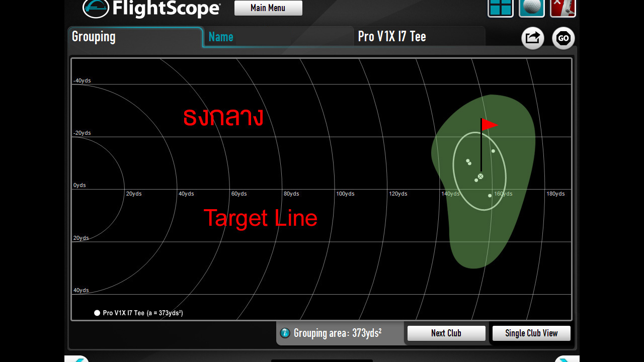Click the 100yds distance label
Viewport: 644px width, 362px height.
coord(345,194)
